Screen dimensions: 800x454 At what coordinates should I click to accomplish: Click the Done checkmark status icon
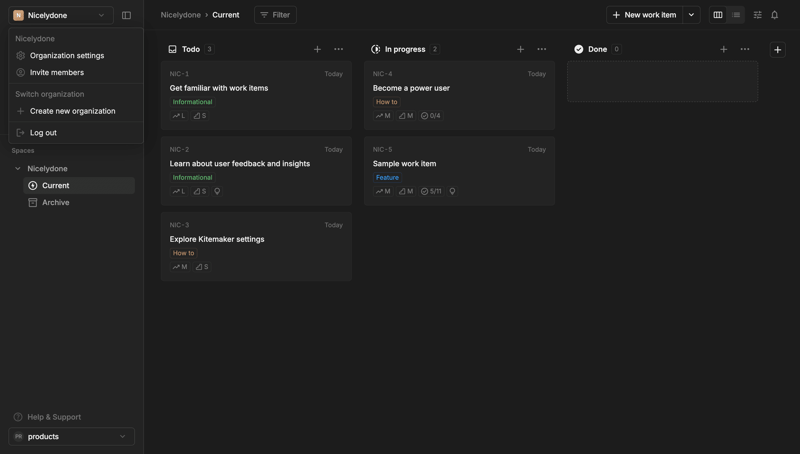[579, 49]
